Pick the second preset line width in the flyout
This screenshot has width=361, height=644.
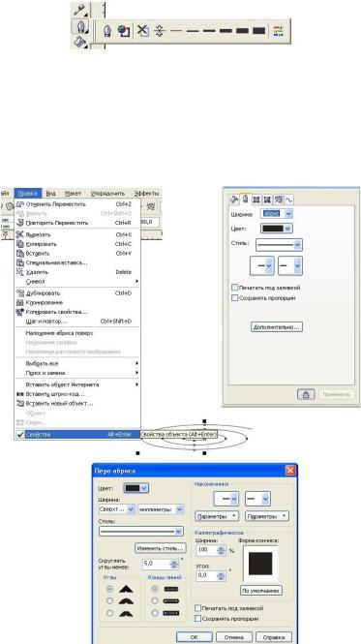[x=193, y=31]
